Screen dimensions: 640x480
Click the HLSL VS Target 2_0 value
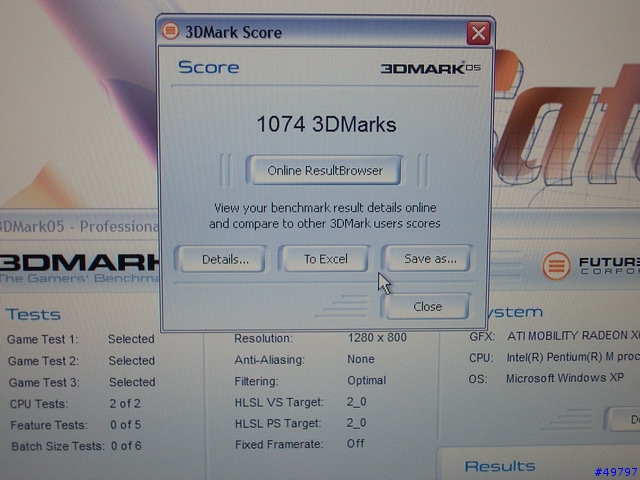tap(356, 402)
